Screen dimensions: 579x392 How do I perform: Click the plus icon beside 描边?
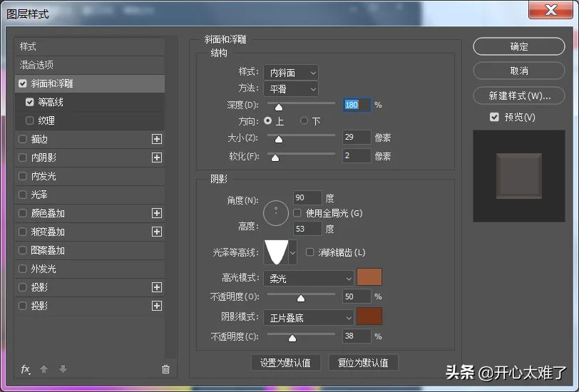pos(157,139)
